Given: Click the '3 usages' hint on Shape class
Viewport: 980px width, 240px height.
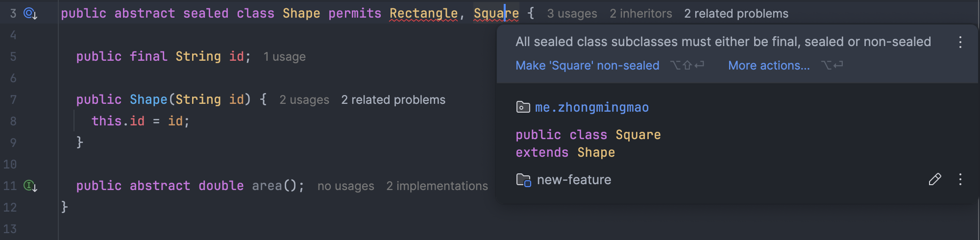Looking at the screenshot, I should 572,14.
